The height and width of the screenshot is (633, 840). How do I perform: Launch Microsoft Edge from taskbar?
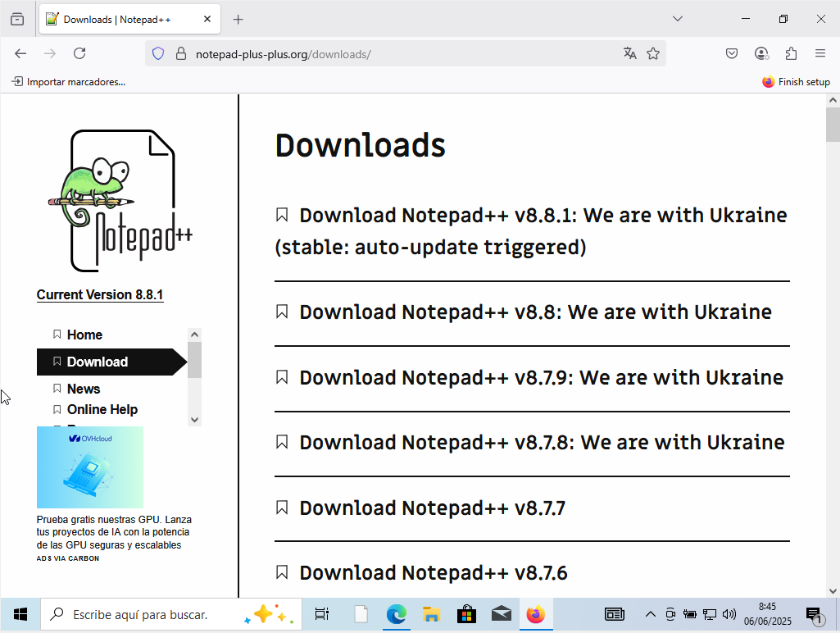pos(397,614)
